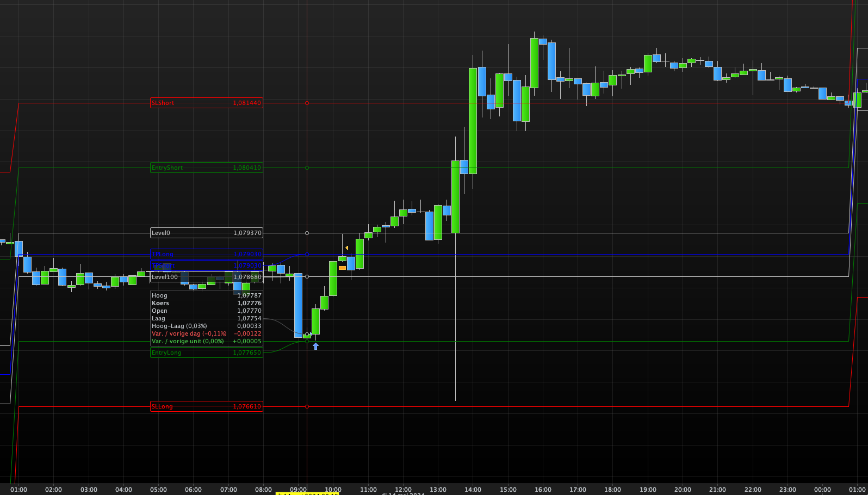Select the SLShort 1,081440 price label
The image size is (868, 495).
pyautogui.click(x=207, y=103)
